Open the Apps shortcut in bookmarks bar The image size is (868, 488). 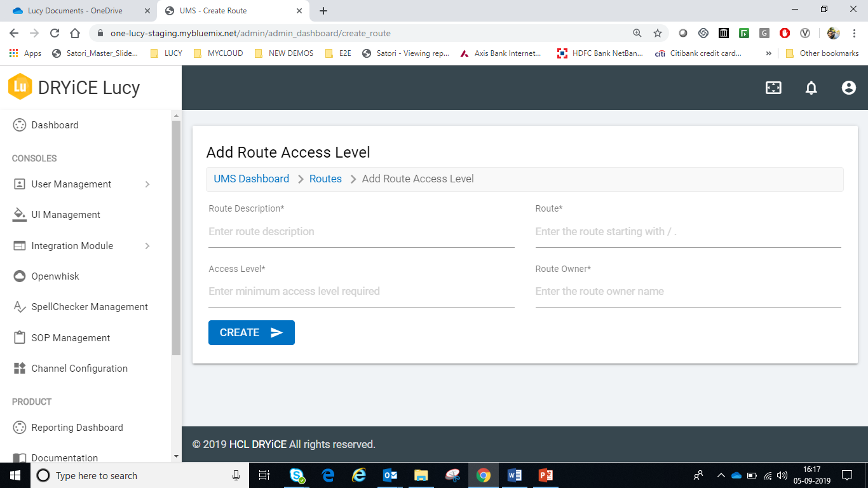25,53
